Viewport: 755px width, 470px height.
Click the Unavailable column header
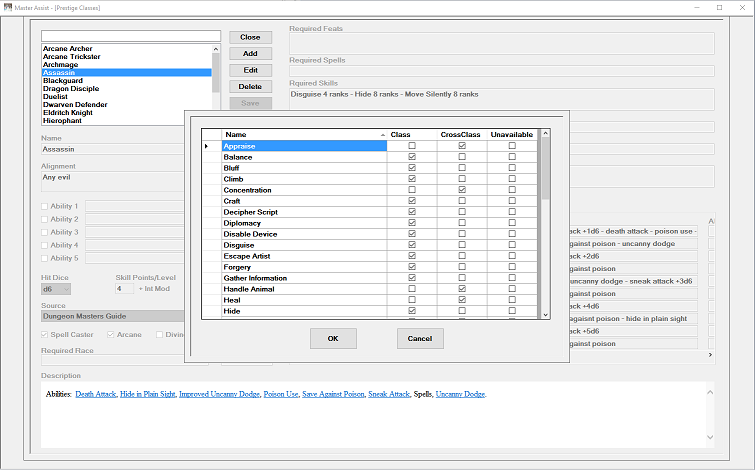512,134
